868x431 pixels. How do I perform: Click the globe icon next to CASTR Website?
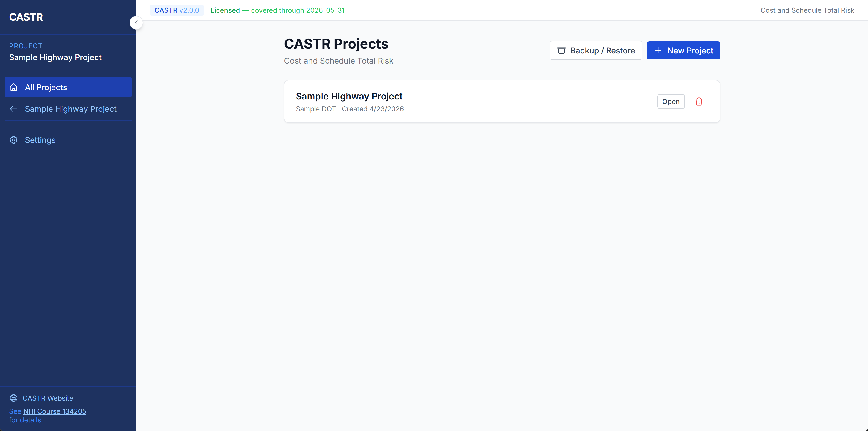point(13,398)
